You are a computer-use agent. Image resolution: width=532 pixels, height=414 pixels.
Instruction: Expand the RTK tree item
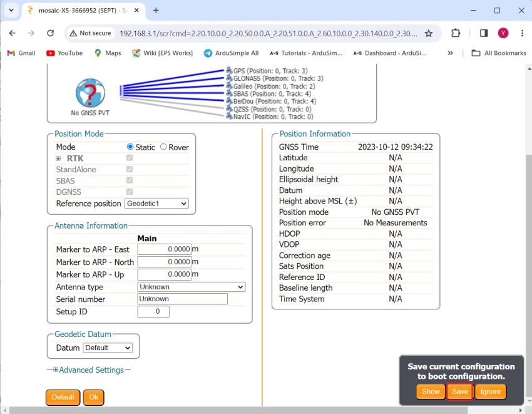(x=58, y=158)
